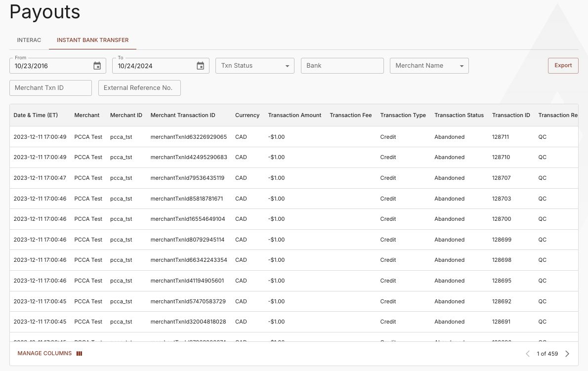Viewport: 588px width, 371px height.
Task: Expand the Merchant Name selector
Action: pos(429,66)
